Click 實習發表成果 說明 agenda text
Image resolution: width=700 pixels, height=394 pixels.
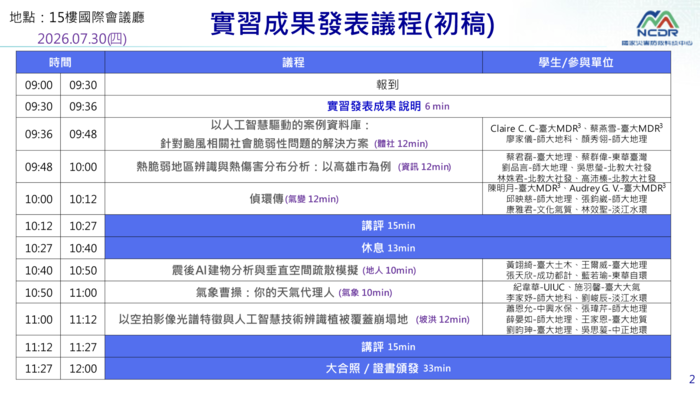pyautogui.click(x=374, y=106)
